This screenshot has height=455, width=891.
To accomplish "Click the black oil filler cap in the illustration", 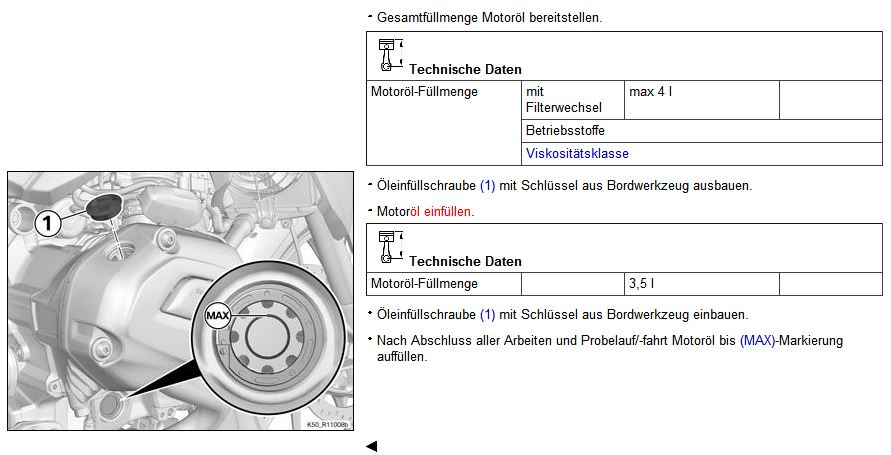I will tap(103, 207).
